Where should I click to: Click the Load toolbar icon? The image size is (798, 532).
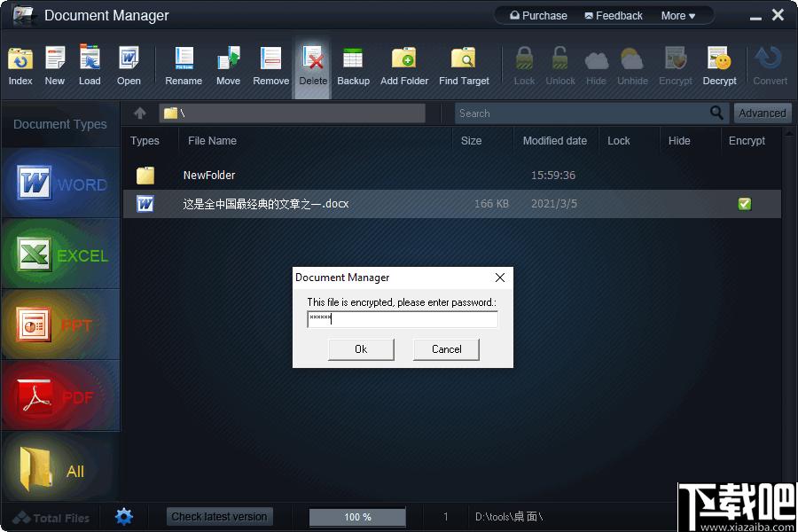pos(90,57)
